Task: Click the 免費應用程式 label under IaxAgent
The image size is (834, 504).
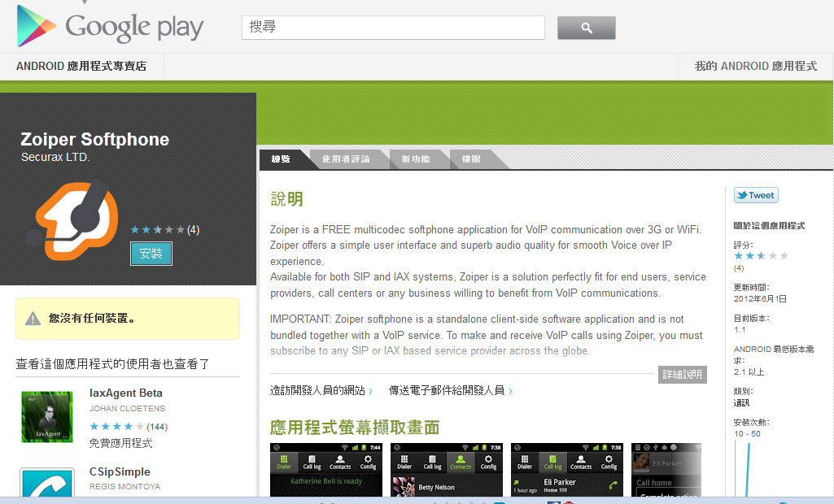Action: [x=120, y=443]
